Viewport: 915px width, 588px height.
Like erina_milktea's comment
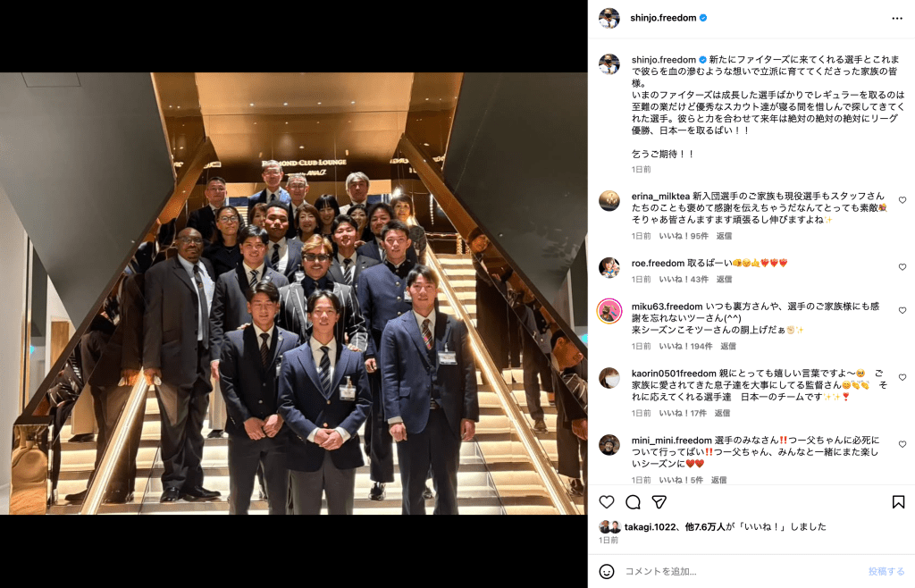(902, 200)
